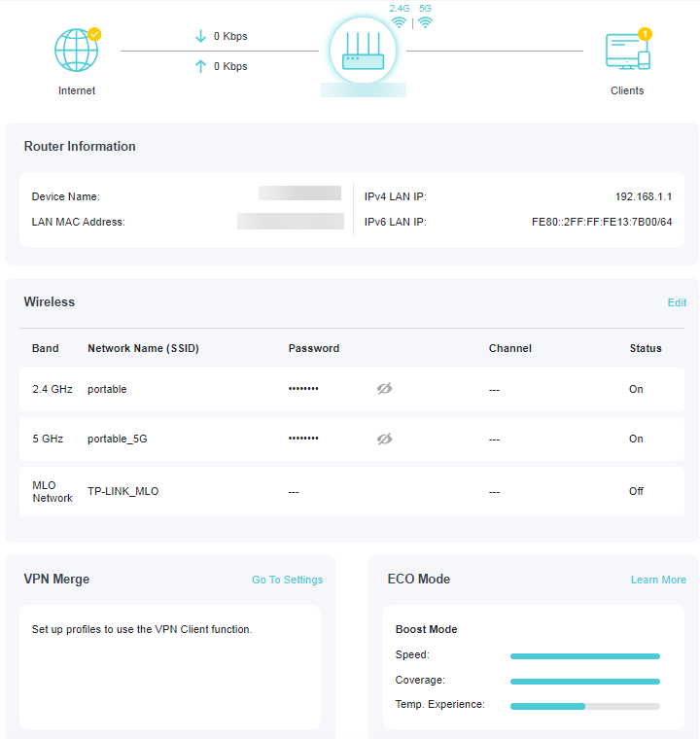Image resolution: width=700 pixels, height=739 pixels.
Task: Edit the Wireless settings
Action: pos(677,302)
